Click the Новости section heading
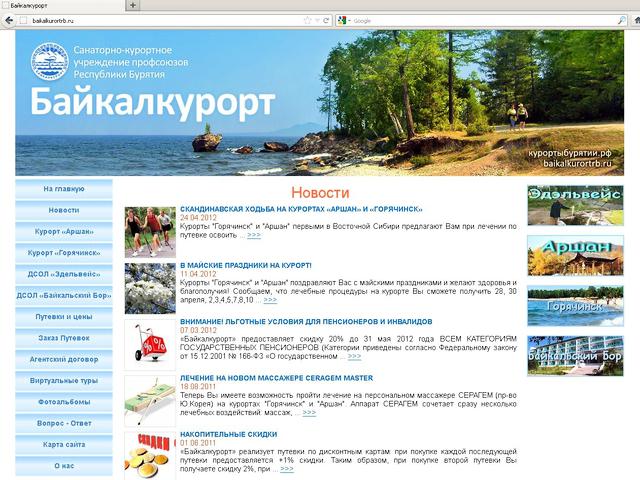Viewport: 640px width, 480px height. 320,193
